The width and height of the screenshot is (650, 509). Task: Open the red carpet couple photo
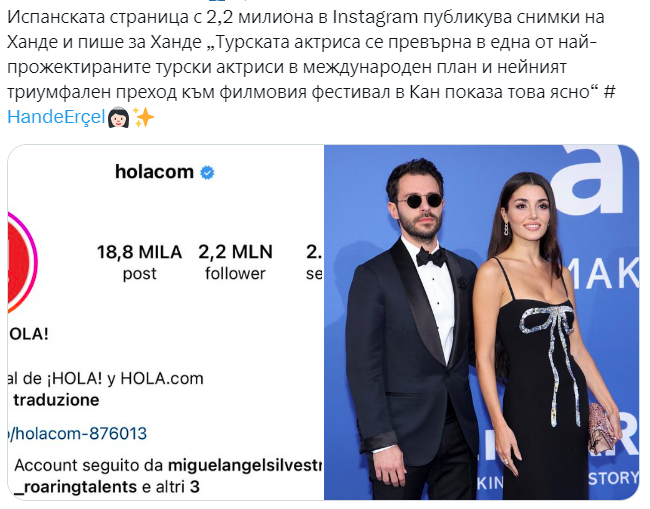(x=481, y=322)
